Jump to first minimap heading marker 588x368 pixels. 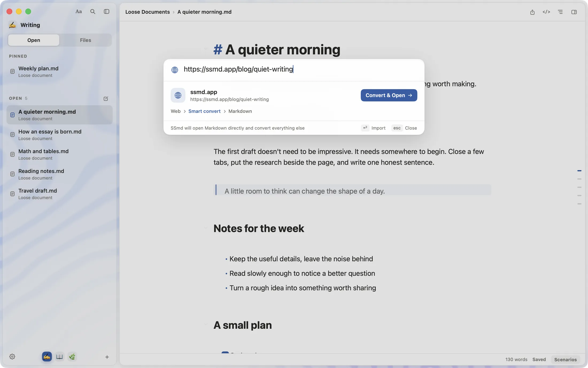579,170
